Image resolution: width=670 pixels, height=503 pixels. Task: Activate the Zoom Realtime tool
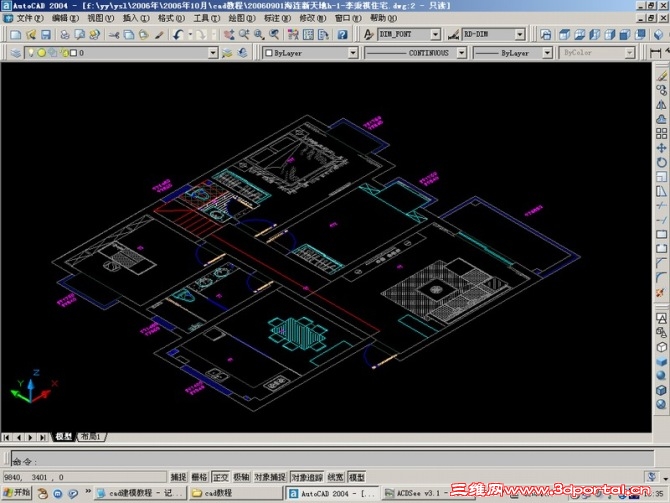tap(244, 35)
